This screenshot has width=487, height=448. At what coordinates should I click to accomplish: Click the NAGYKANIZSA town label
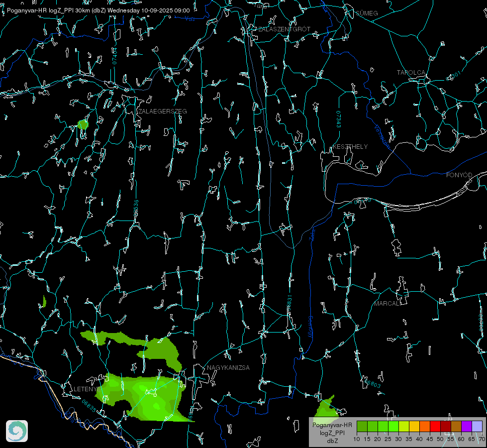point(228,367)
